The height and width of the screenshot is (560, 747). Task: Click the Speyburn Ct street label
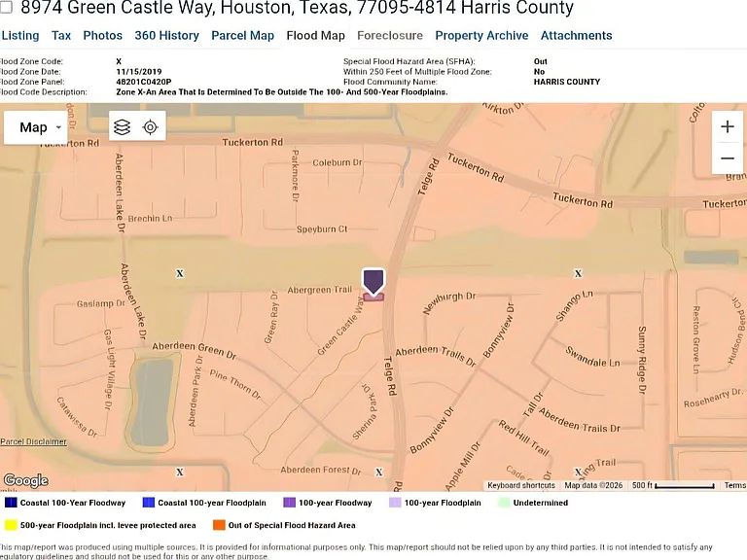[322, 229]
